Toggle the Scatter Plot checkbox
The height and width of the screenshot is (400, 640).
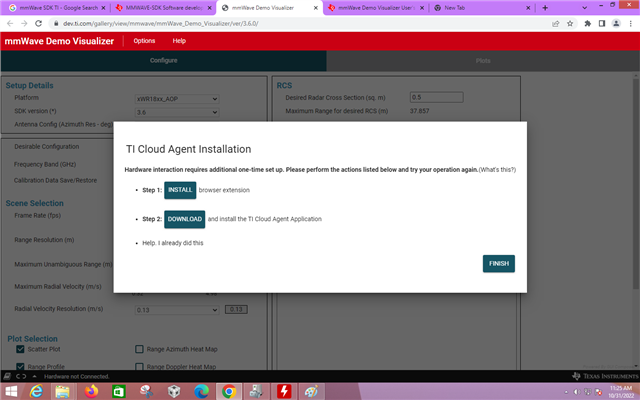[20, 349]
